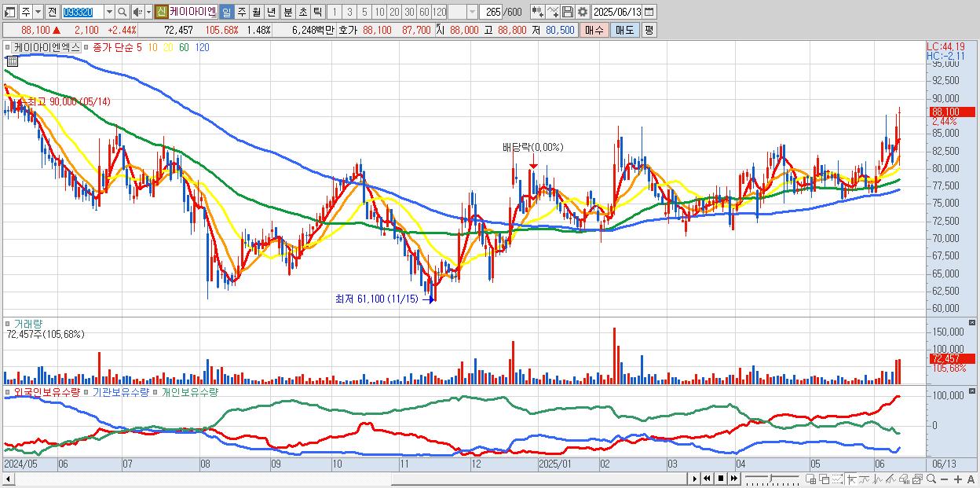Open stock code 093320 dropdown arrow
The image size is (980, 488).
tap(109, 12)
